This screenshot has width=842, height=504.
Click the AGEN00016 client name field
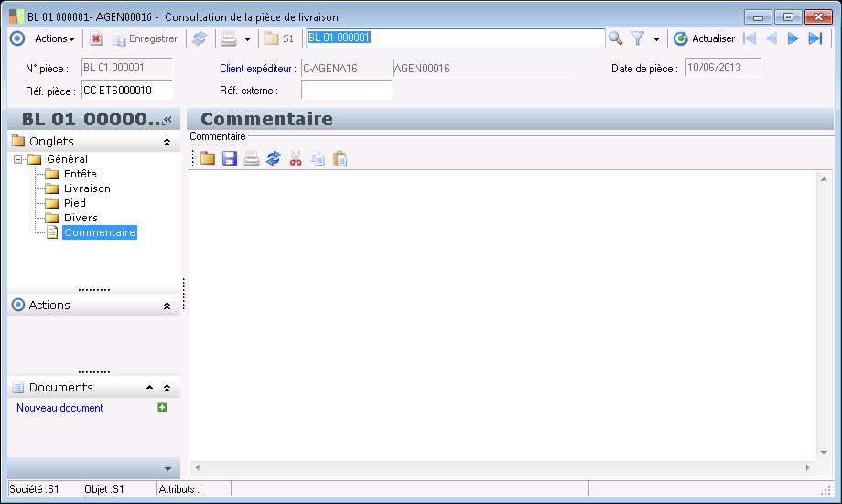[484, 69]
